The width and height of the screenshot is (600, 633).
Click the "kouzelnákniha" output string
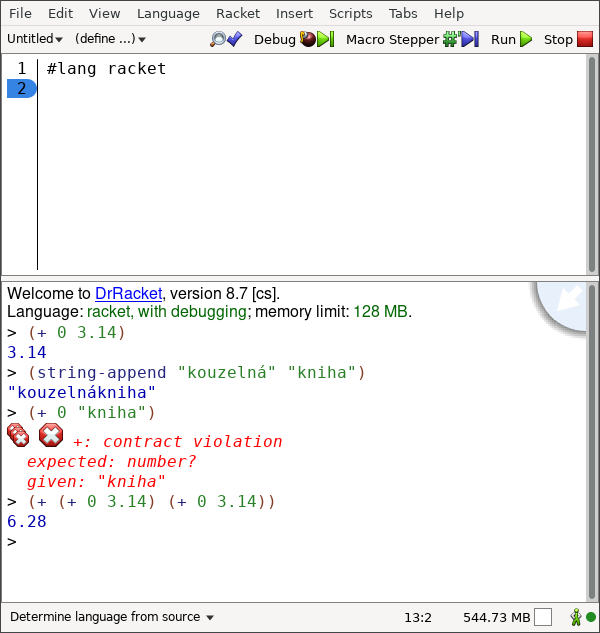click(81, 392)
